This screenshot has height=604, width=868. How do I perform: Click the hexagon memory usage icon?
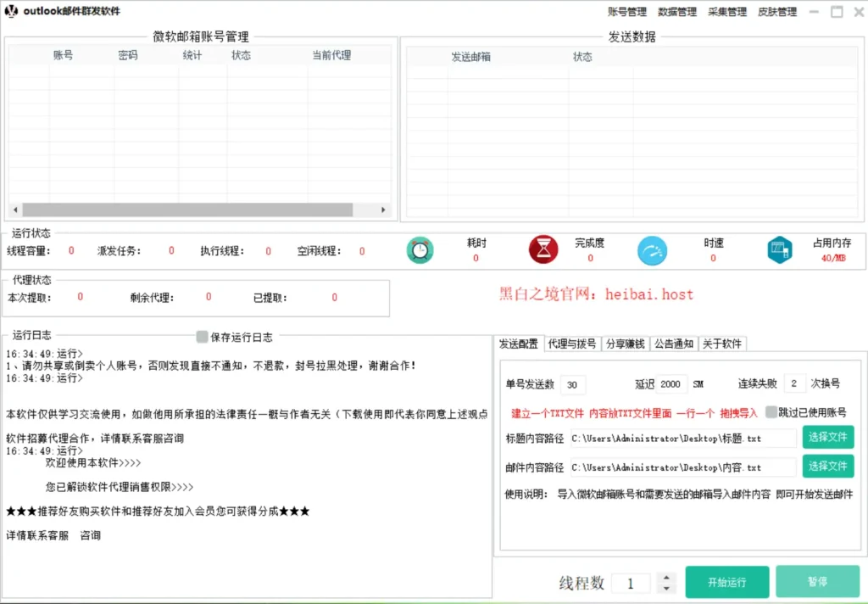780,250
